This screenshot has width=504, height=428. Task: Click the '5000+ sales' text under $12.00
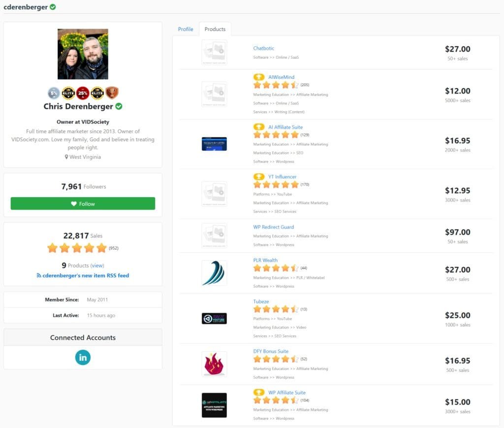457,100
